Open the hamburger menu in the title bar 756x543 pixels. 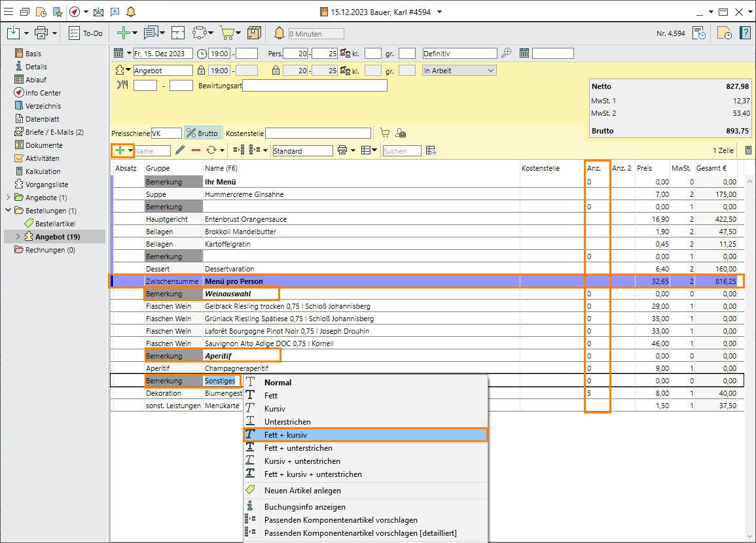tap(9, 12)
